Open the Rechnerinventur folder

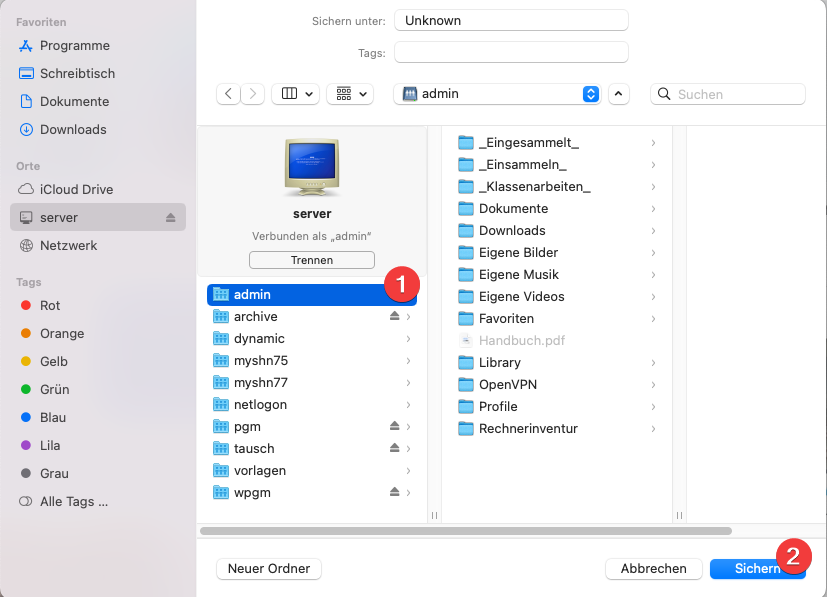557,429
